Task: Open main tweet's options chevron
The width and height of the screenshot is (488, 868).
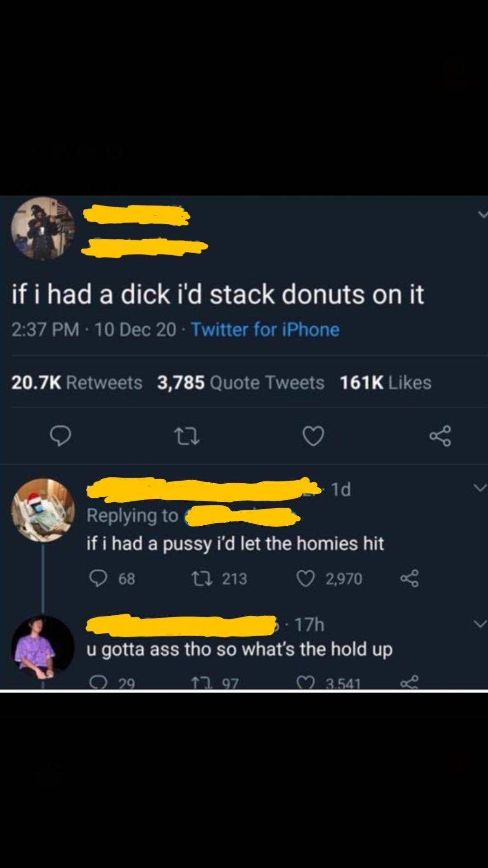Action: click(482, 214)
